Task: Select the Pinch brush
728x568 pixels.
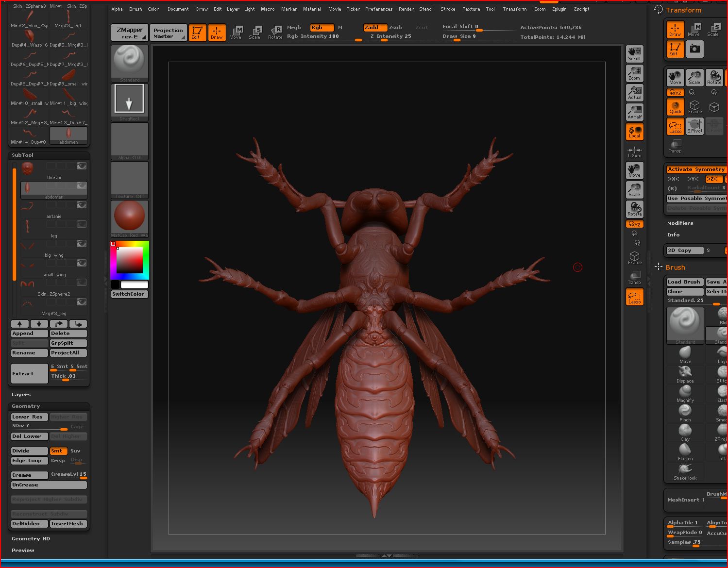Action: click(x=685, y=412)
